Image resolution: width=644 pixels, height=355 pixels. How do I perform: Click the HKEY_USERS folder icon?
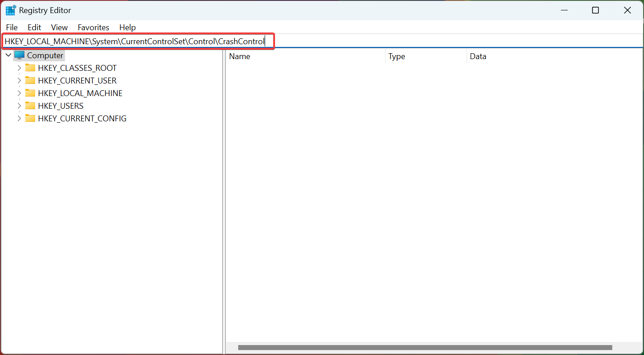(x=30, y=106)
